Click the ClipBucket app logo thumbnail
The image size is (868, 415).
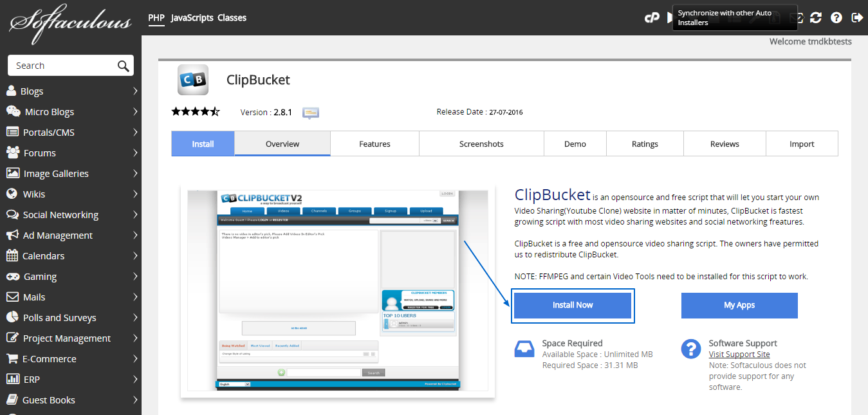[x=192, y=79]
